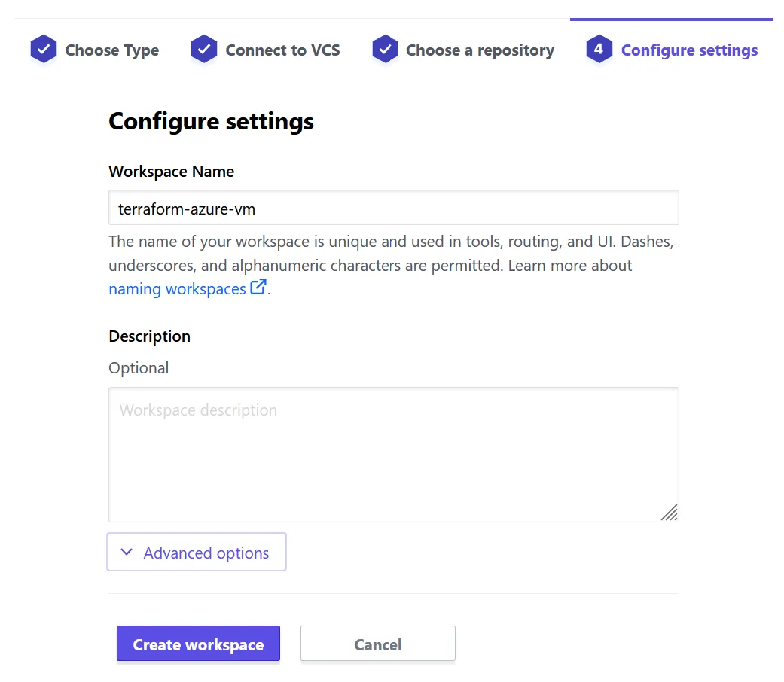Click the external link icon after naming workspaces
The width and height of the screenshot is (784, 682).
(x=258, y=287)
